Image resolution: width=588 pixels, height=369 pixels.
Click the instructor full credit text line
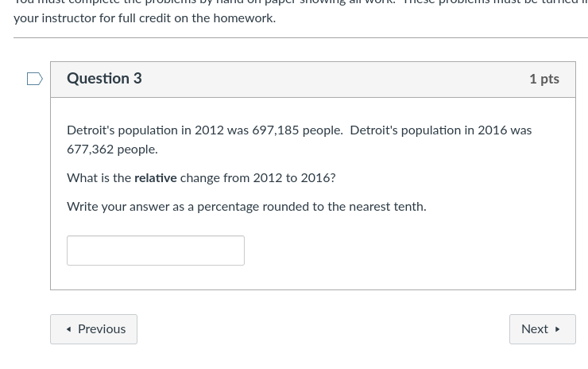145,18
